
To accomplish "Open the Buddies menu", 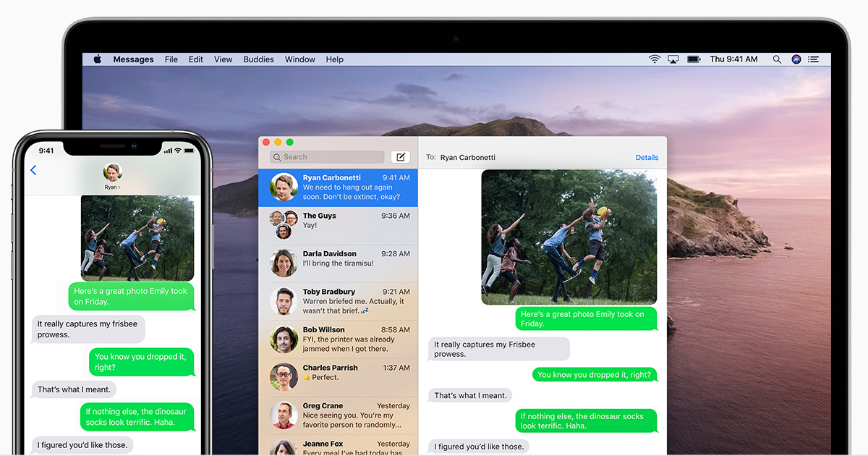I will click(258, 59).
